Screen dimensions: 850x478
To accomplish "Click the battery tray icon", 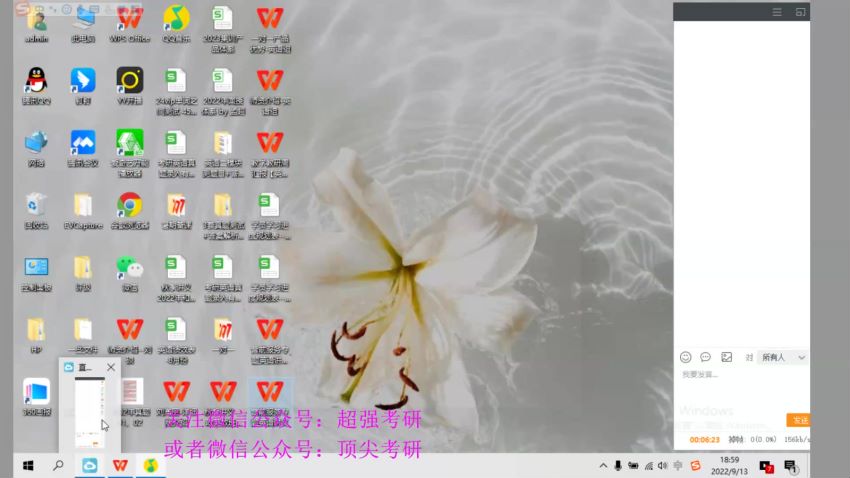I will pyautogui.click(x=633, y=466).
